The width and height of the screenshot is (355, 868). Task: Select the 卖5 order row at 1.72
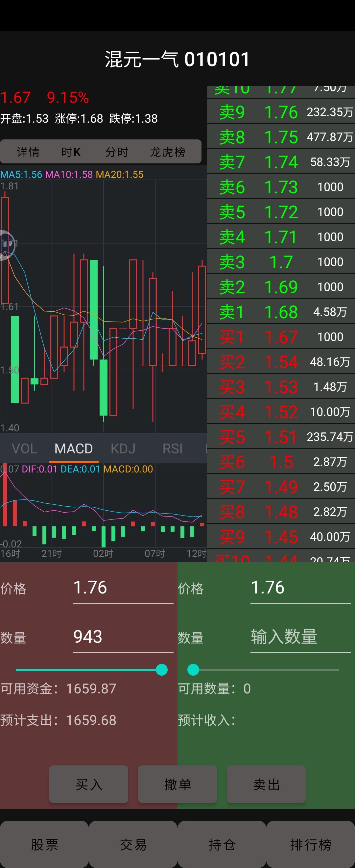coord(281,212)
